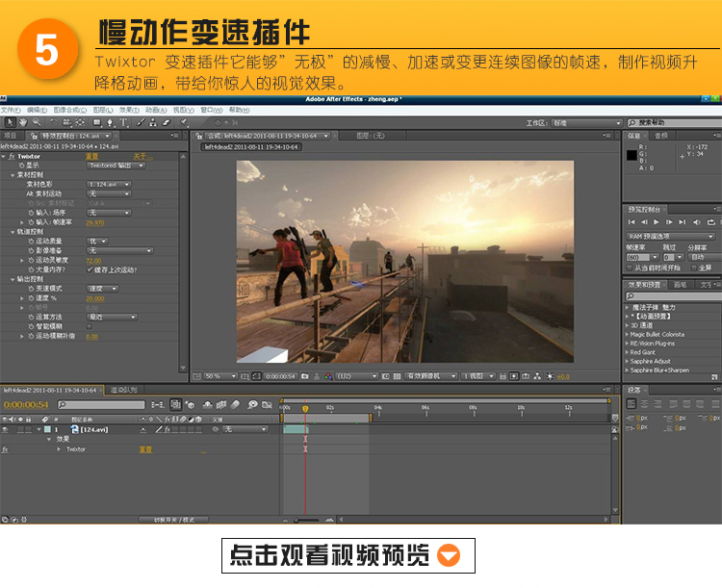Click the black color swatch in info panel
This screenshot has width=722, height=588.
pos(632,154)
